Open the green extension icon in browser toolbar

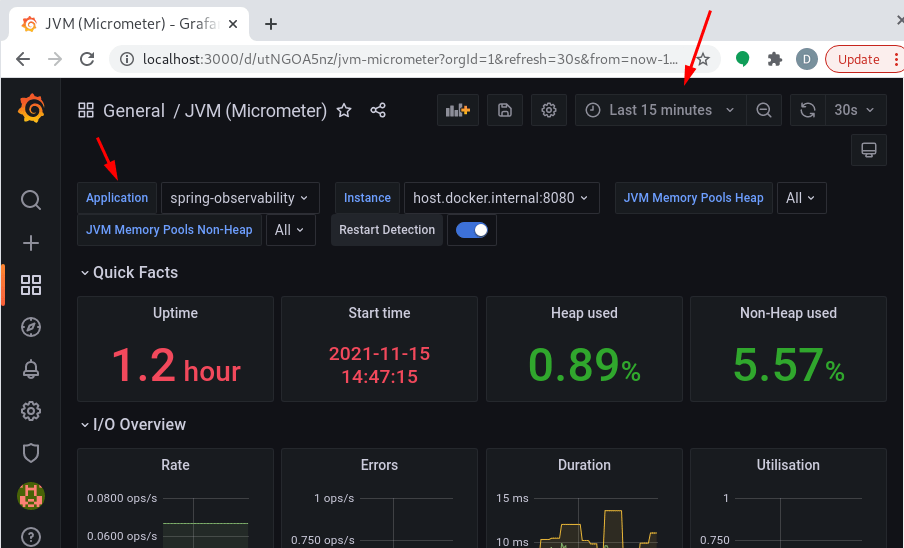[x=743, y=59]
